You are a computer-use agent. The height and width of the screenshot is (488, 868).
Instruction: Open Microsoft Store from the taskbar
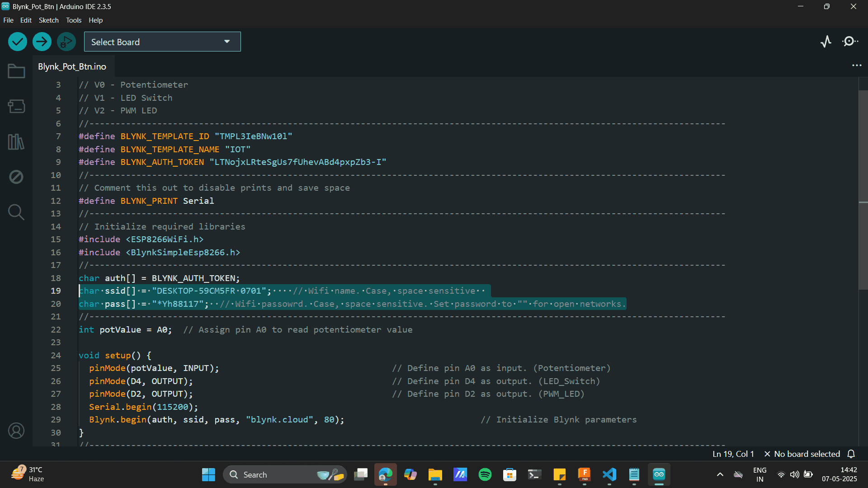(x=510, y=474)
